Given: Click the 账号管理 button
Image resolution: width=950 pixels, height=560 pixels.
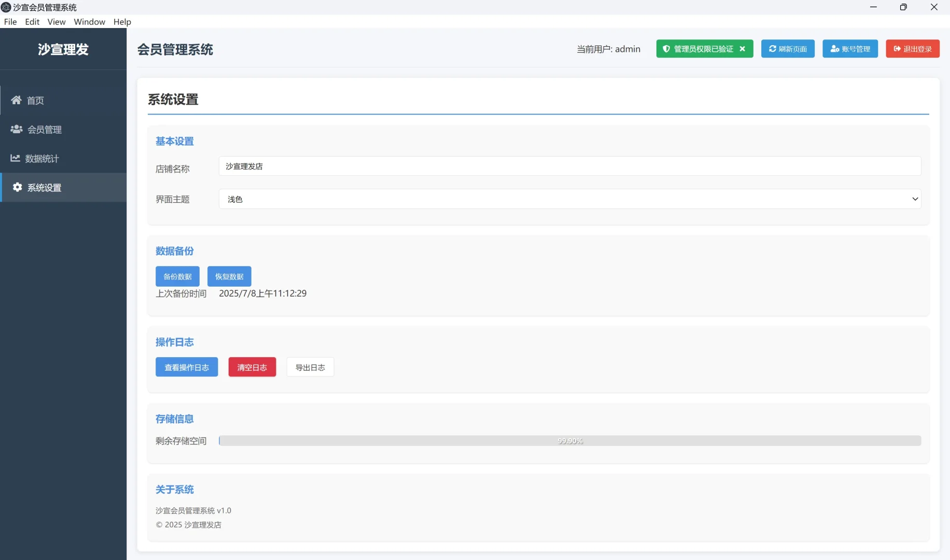Looking at the screenshot, I should click(850, 49).
